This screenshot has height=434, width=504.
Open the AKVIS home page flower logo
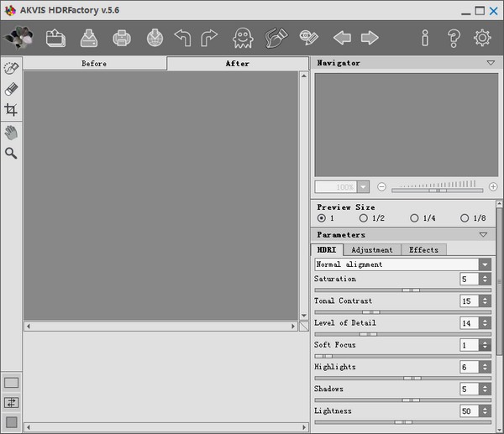(x=19, y=38)
